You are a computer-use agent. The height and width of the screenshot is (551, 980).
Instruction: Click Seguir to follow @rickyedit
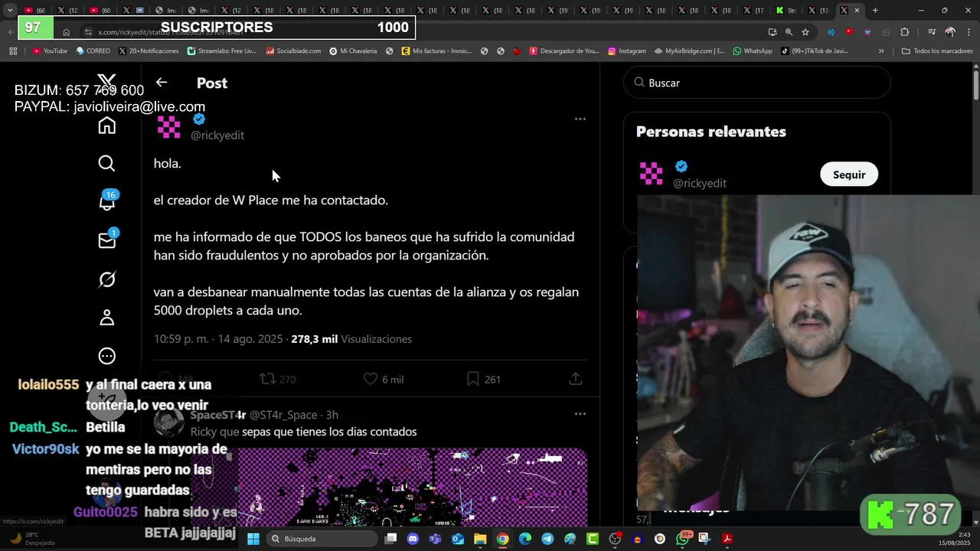tap(849, 174)
